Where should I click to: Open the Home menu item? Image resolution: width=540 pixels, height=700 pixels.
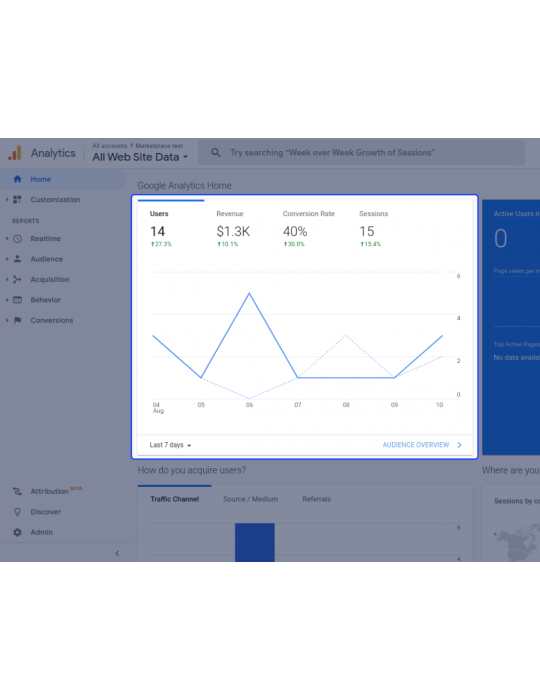tap(62, 179)
